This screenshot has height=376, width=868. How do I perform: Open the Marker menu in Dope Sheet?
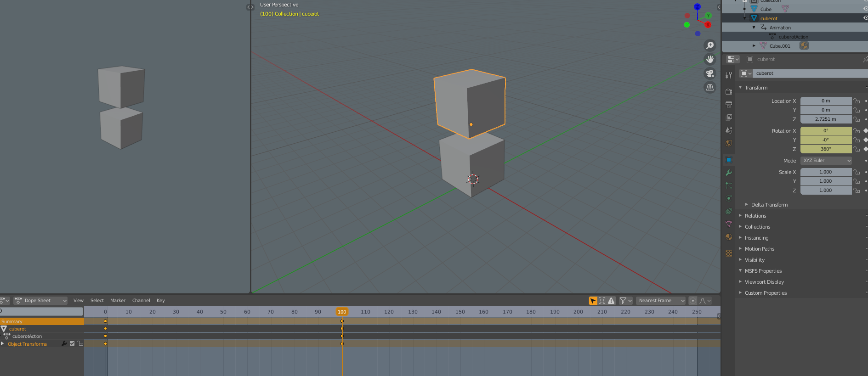[118, 301]
